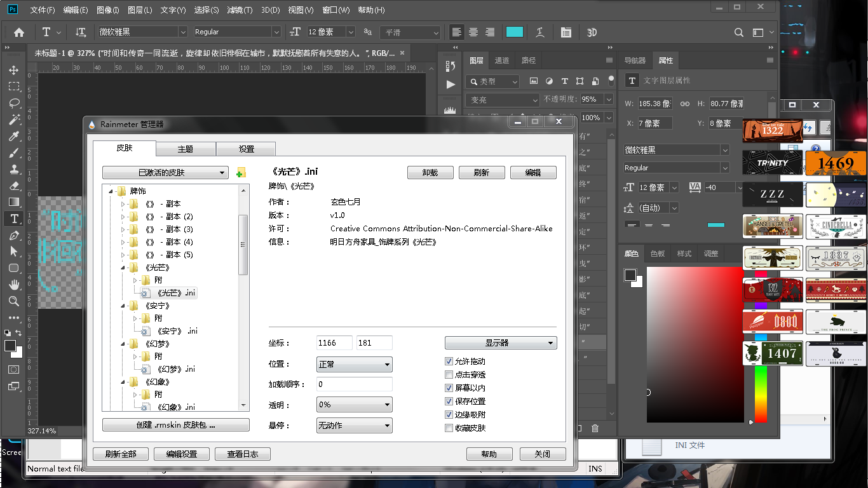Enable the 点击穿透 checkbox
The image size is (868, 488).
tap(449, 374)
